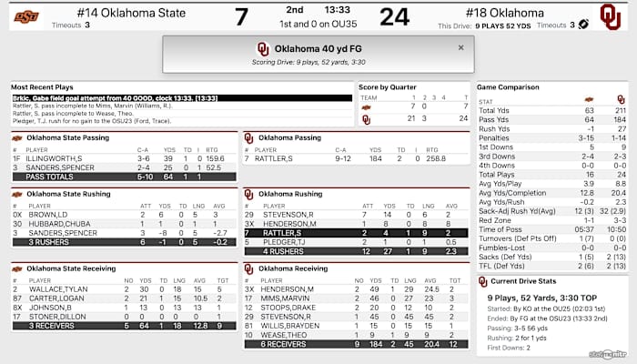Screen dimensions: 637x364
Task: Click the OU logo beside Current Drive Stats
Action: tap(483, 282)
